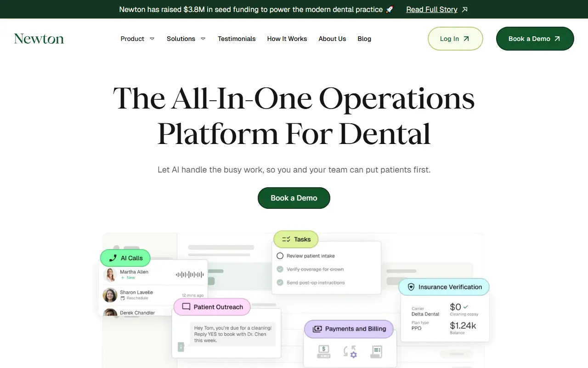Select the AI Calls badge label
The image size is (588, 368).
coord(132,258)
